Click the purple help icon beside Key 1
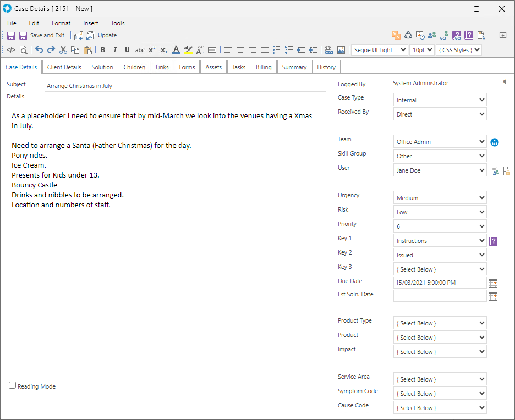The image size is (515, 420). click(x=493, y=241)
